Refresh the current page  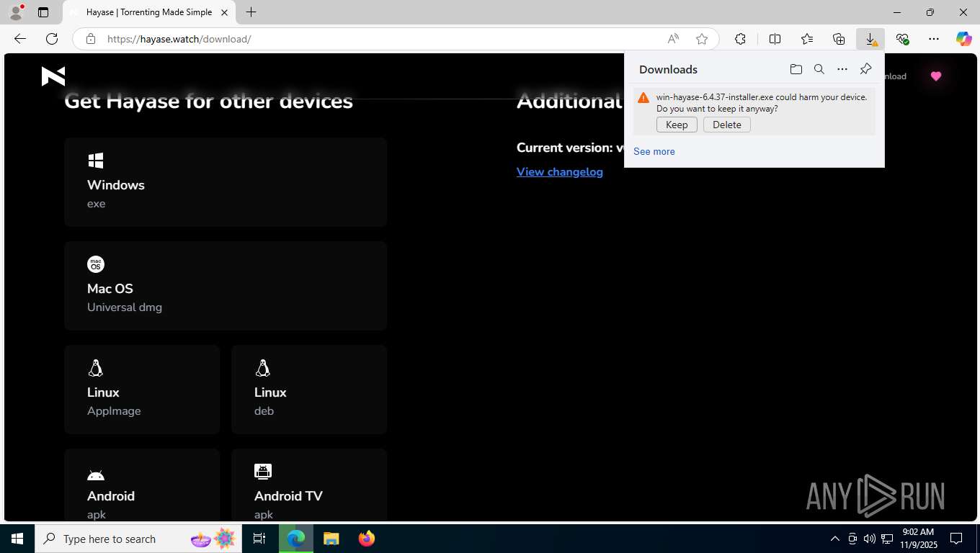52,39
